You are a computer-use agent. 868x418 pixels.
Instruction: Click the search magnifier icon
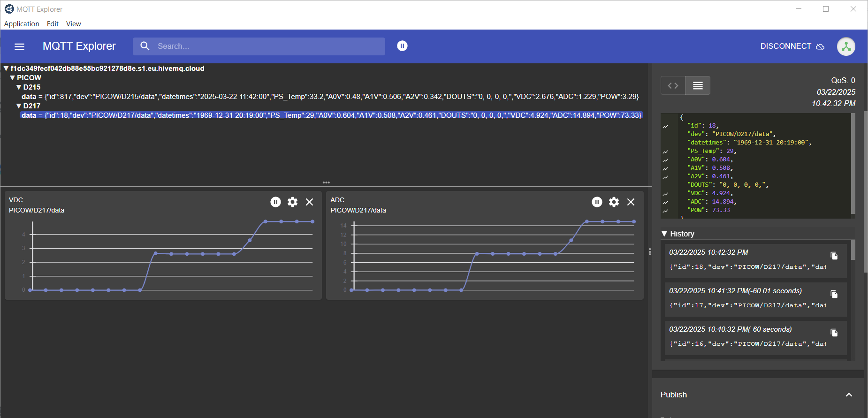click(145, 46)
